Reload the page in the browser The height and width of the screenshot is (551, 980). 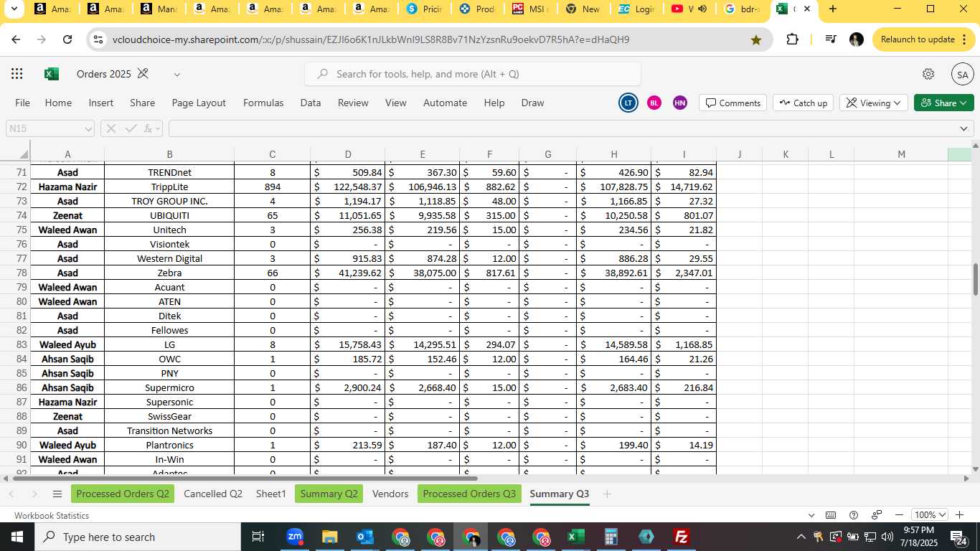click(67, 39)
